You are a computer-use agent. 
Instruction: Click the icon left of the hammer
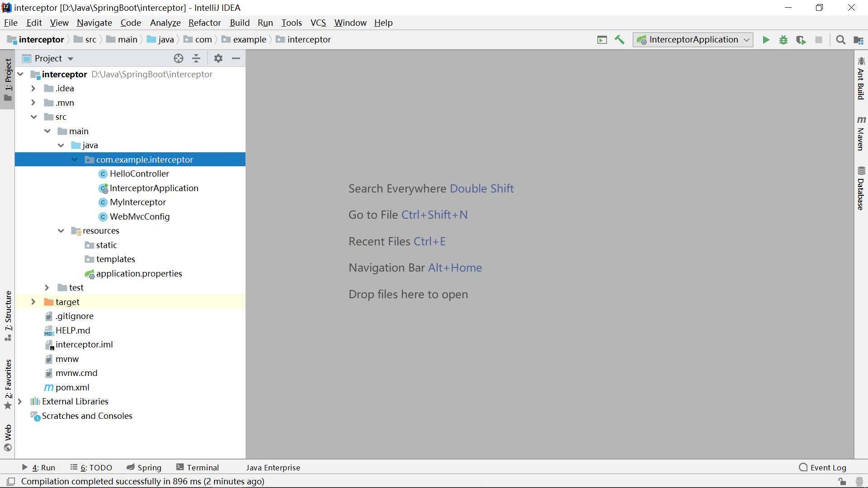pos(602,40)
